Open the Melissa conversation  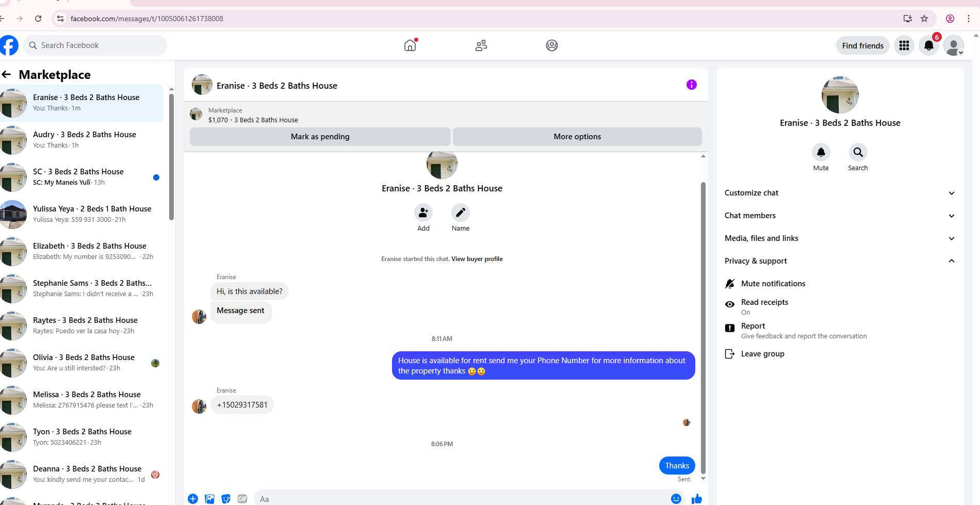[x=81, y=400]
